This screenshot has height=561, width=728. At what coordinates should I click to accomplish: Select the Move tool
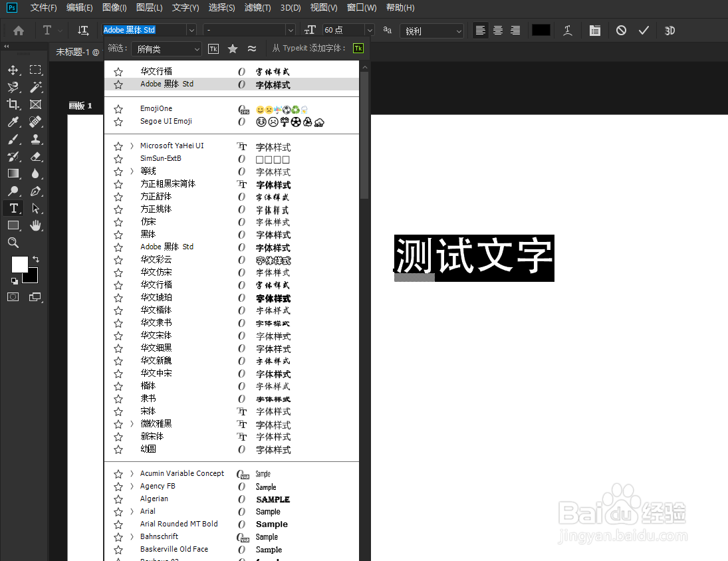[13, 69]
